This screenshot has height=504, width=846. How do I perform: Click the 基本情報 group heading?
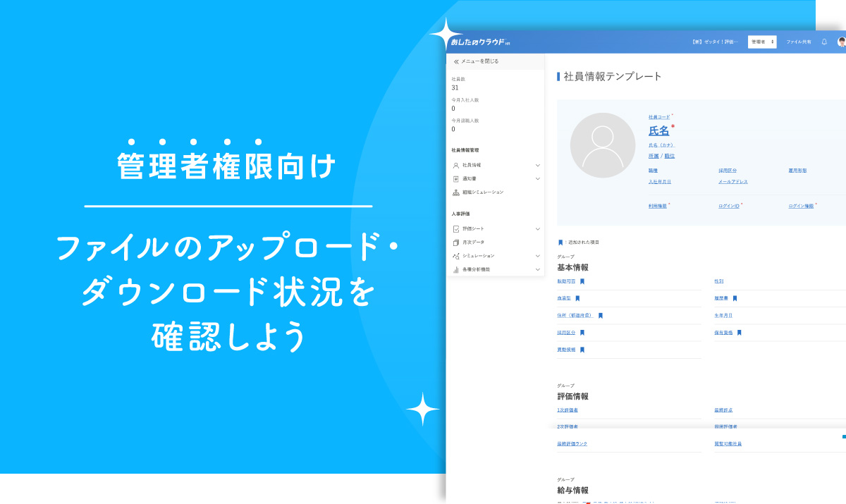(572, 268)
